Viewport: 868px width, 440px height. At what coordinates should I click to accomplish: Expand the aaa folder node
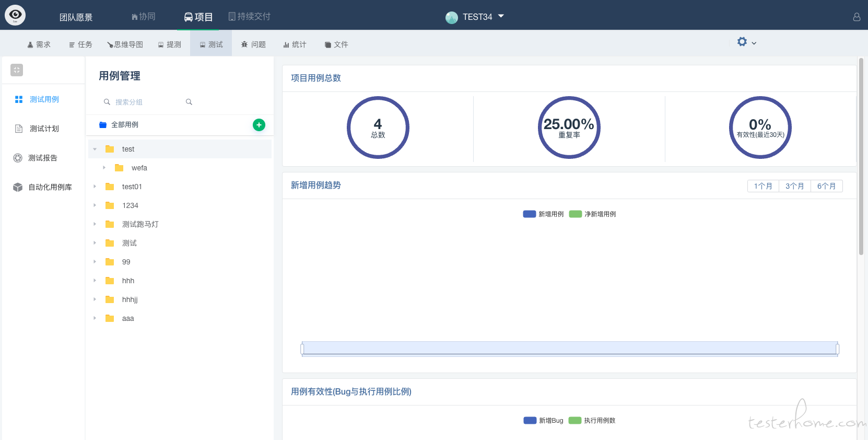(95, 318)
